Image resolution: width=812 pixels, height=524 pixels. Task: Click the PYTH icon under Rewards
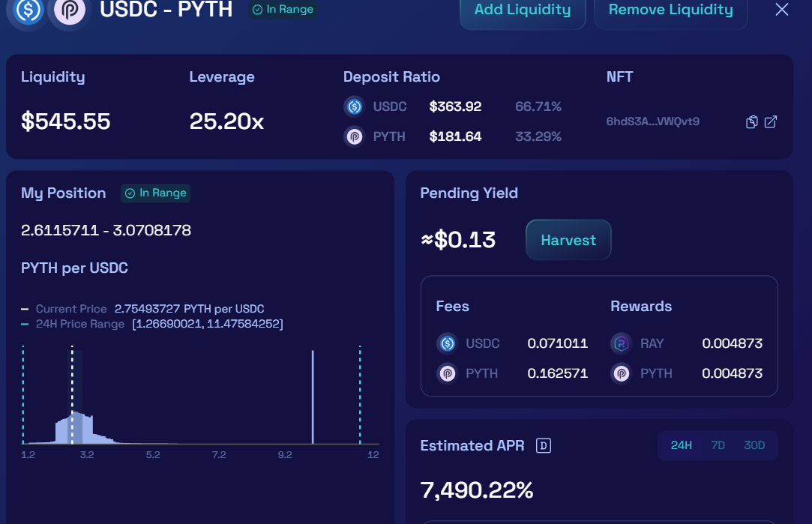click(621, 373)
